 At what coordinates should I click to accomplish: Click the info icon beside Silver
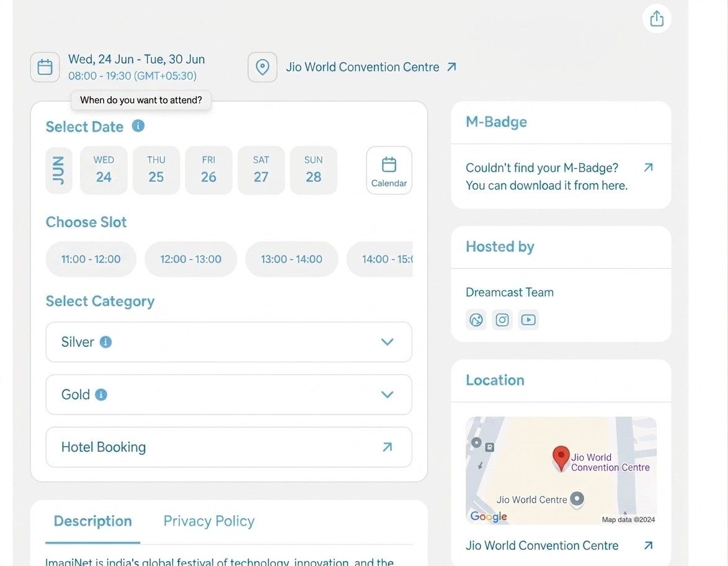106,342
